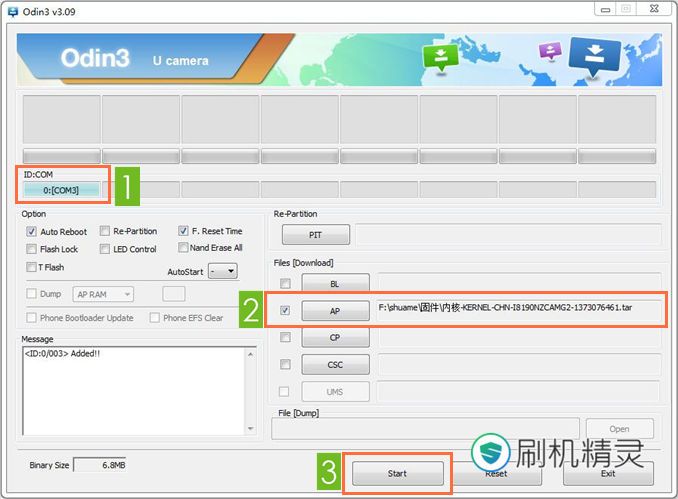Click the '<ID:0/003> Added!!' log line
678x499 pixels.
point(62,354)
